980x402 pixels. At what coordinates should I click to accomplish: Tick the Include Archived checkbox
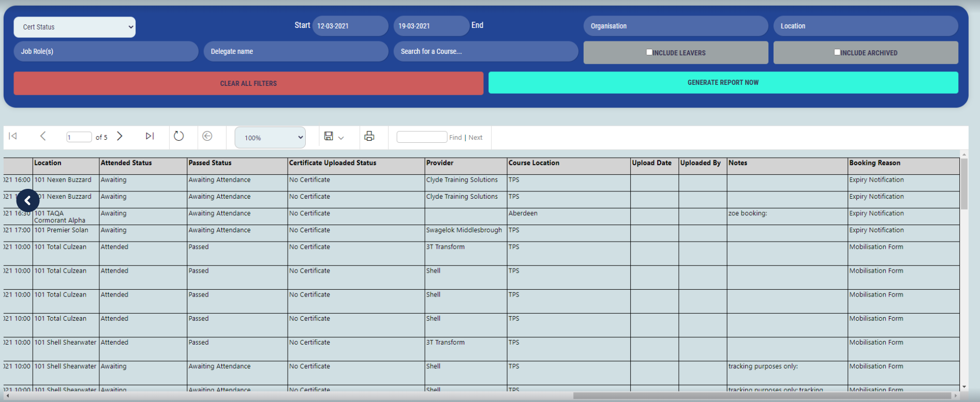pyautogui.click(x=837, y=52)
